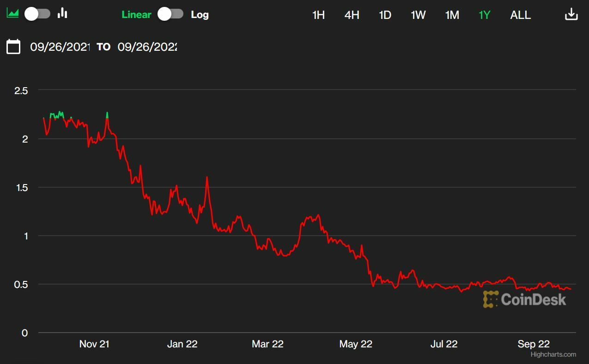Click the 2.5 y-axis value
589x364 pixels.
click(21, 91)
